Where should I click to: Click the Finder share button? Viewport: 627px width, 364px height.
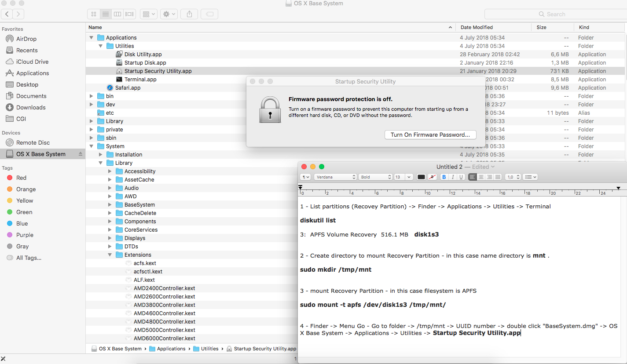[x=189, y=14]
